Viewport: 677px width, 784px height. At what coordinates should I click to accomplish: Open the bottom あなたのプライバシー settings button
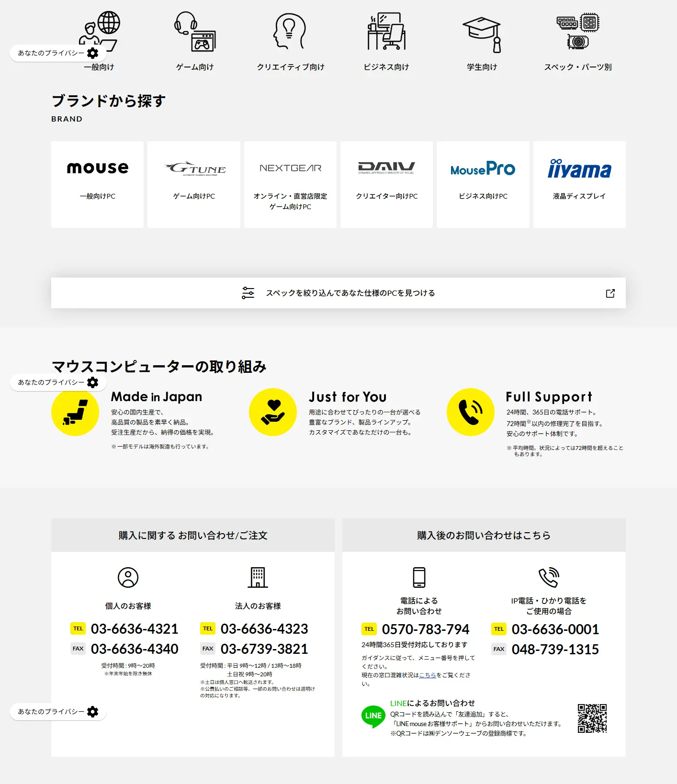[58, 712]
